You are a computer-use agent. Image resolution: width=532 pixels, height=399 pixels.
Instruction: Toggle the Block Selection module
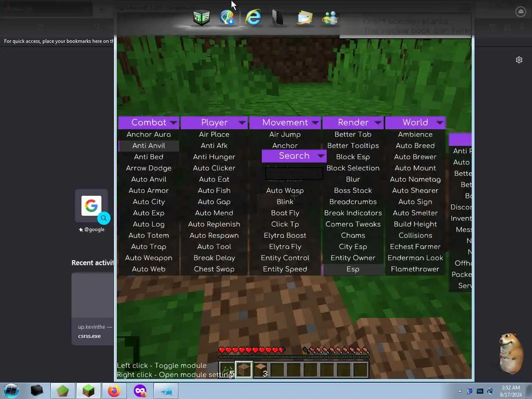353,168
